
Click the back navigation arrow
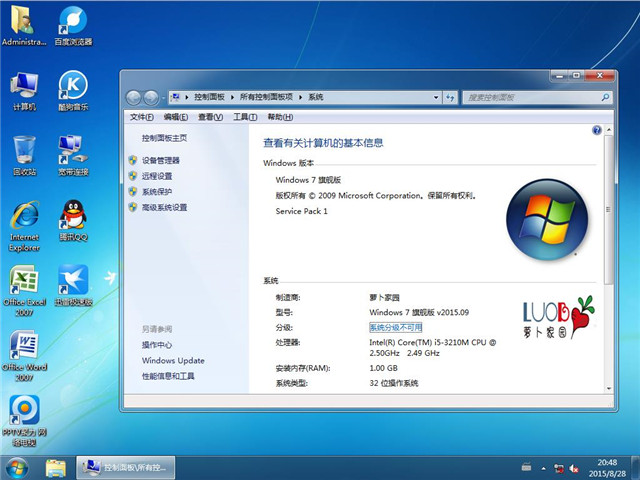(x=133, y=98)
